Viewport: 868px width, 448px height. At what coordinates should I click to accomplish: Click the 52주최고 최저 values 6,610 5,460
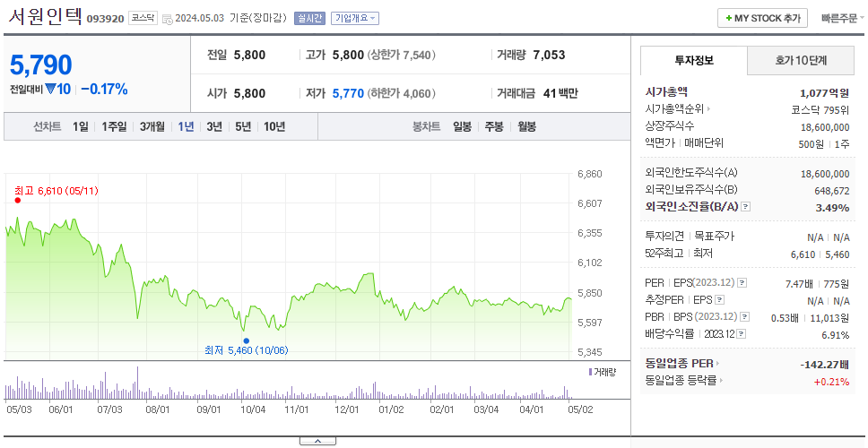tap(820, 254)
